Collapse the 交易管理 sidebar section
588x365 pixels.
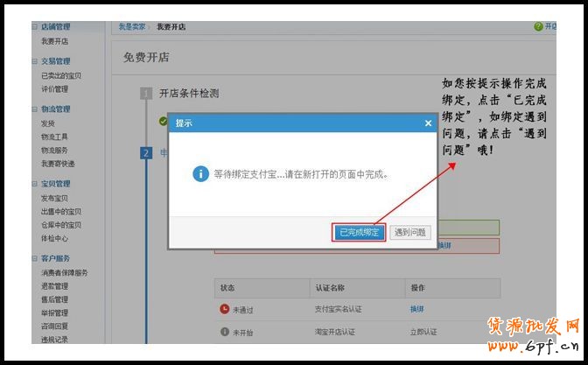[35, 61]
